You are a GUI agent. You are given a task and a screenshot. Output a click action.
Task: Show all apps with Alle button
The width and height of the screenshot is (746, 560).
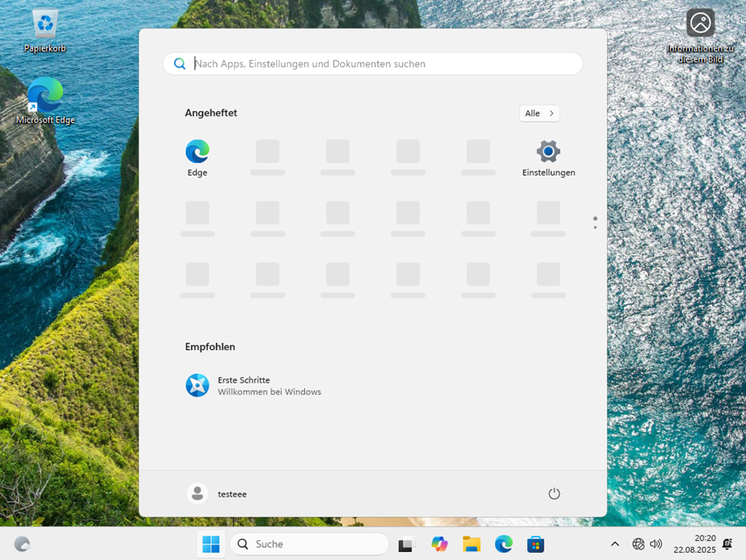click(539, 114)
